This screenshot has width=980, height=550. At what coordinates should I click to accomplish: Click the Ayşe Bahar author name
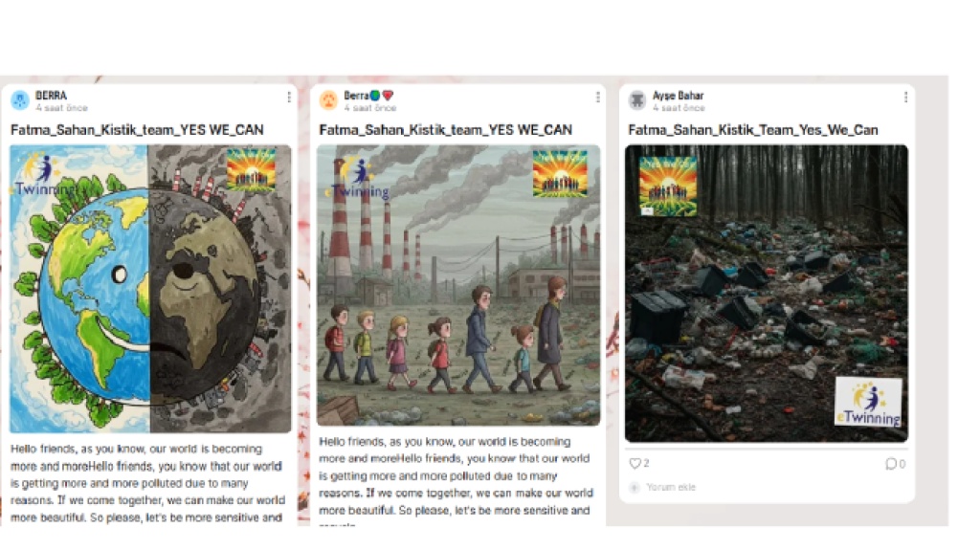click(x=679, y=96)
